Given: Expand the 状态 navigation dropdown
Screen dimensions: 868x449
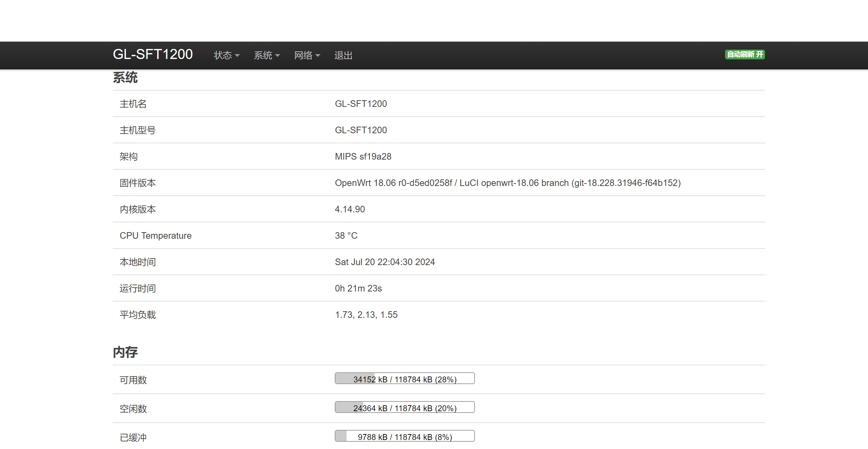Looking at the screenshot, I should tap(225, 55).
